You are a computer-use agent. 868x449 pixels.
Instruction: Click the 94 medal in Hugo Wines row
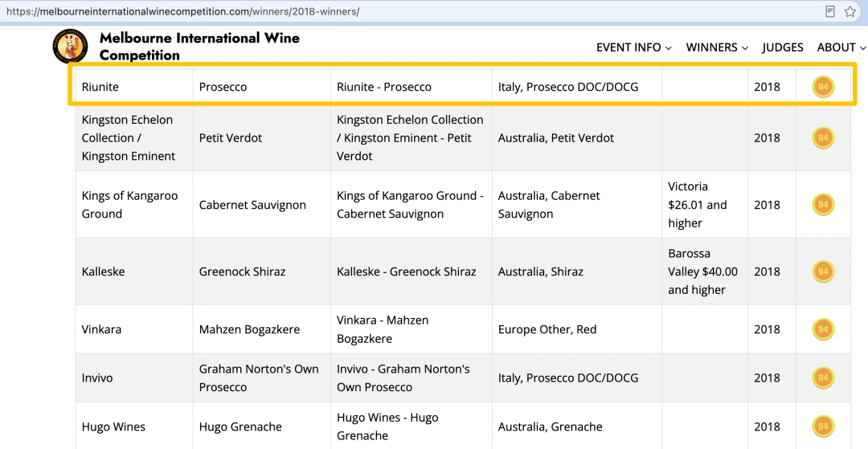click(823, 427)
